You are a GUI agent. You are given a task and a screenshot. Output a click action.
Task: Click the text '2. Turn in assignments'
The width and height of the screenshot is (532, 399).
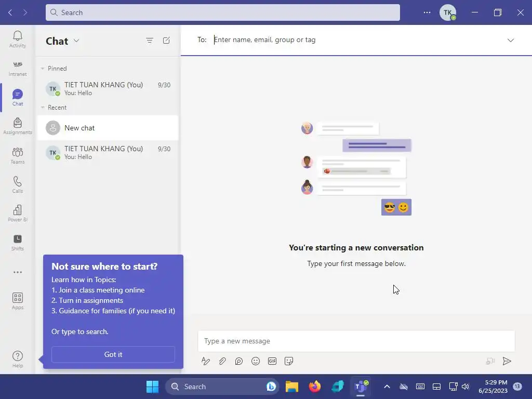[x=87, y=301]
